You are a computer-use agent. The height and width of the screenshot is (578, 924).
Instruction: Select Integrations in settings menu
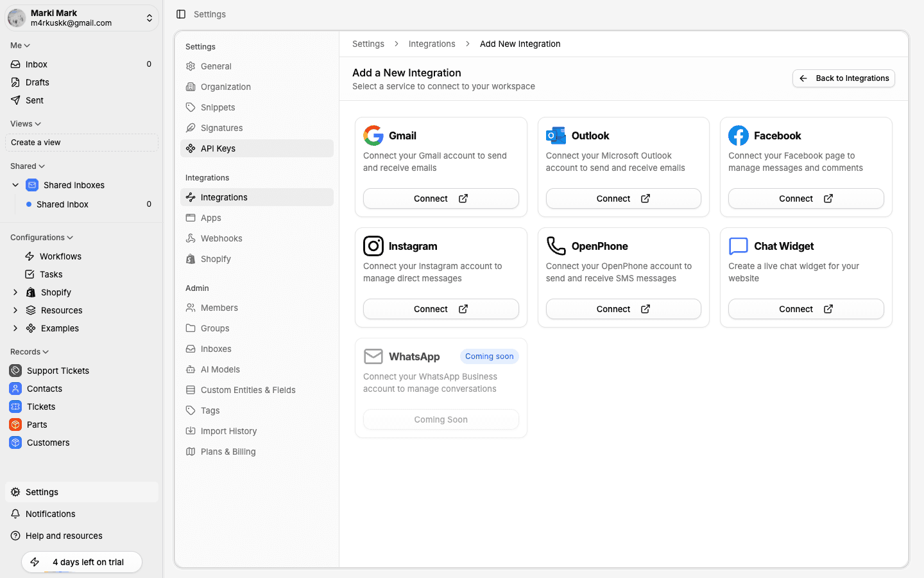[257, 197]
